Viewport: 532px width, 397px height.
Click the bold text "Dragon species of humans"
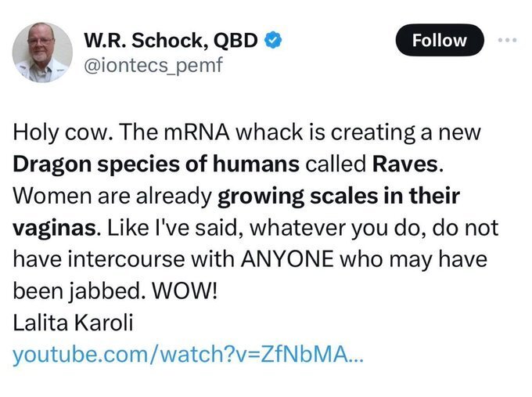(x=156, y=164)
